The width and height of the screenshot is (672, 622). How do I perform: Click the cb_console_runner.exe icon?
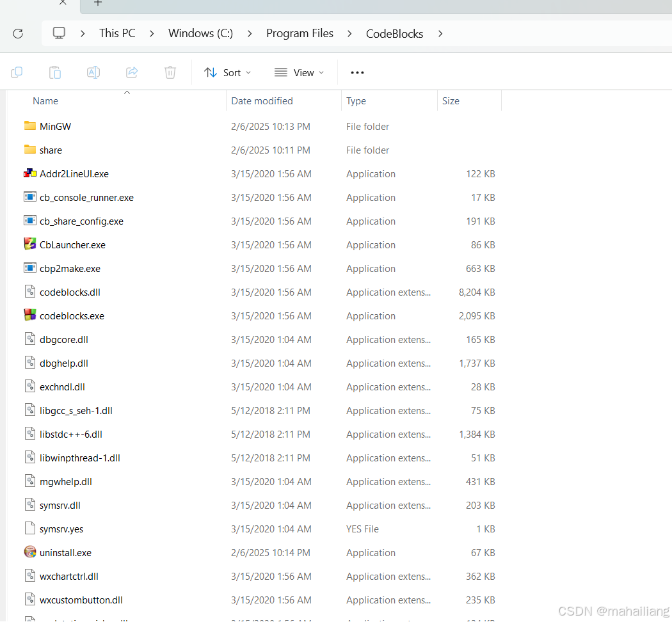tap(30, 197)
